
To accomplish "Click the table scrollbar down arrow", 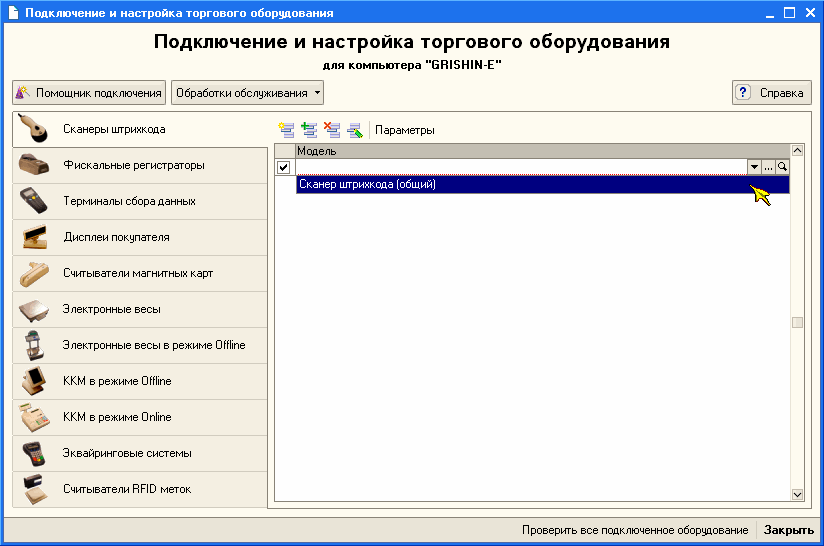I will click(797, 495).
